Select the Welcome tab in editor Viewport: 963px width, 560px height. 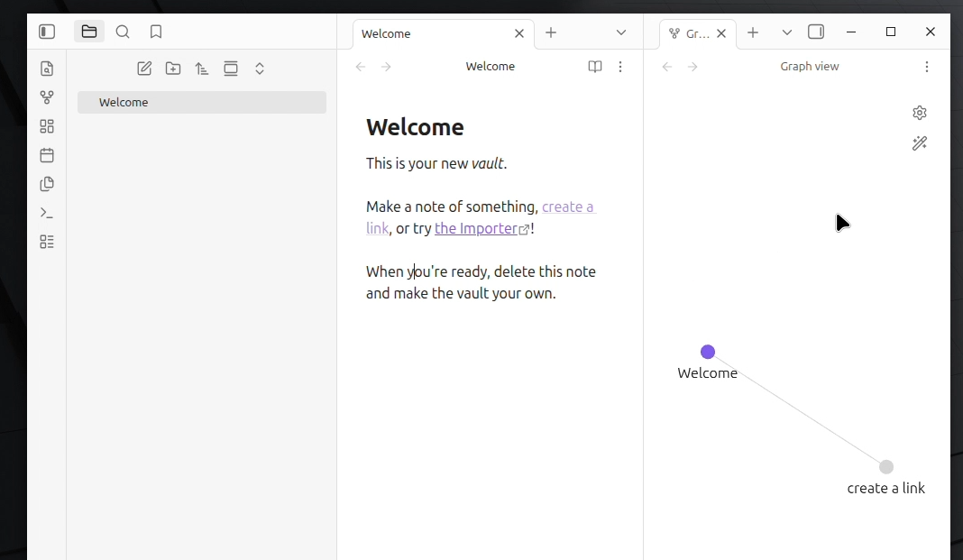(424, 33)
